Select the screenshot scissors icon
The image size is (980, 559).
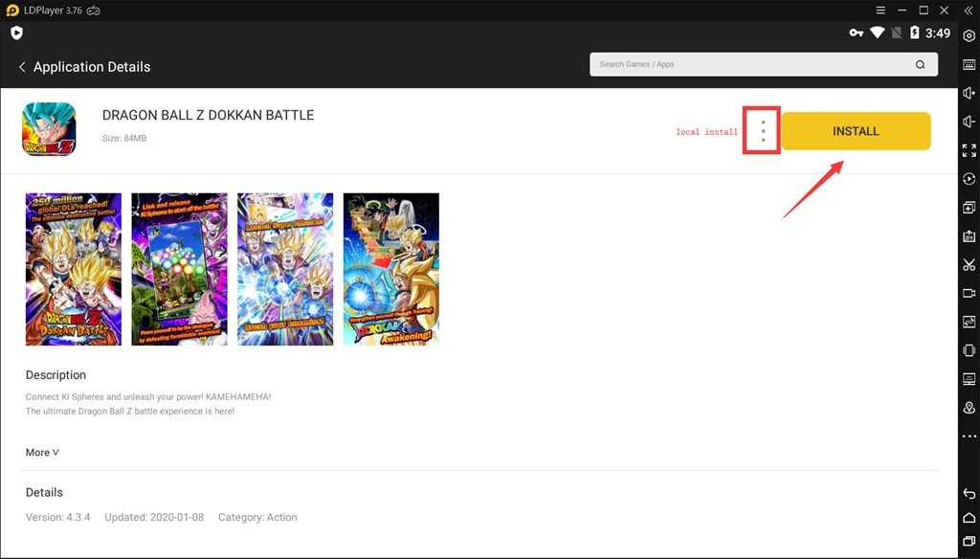click(969, 264)
